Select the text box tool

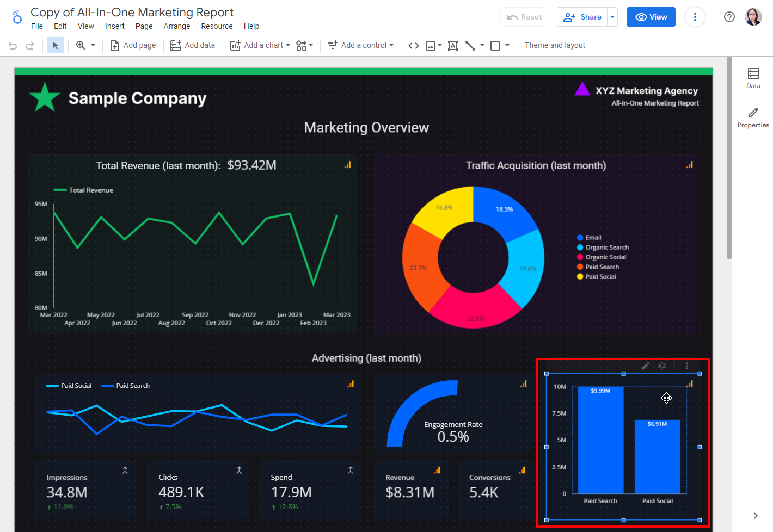pos(452,45)
